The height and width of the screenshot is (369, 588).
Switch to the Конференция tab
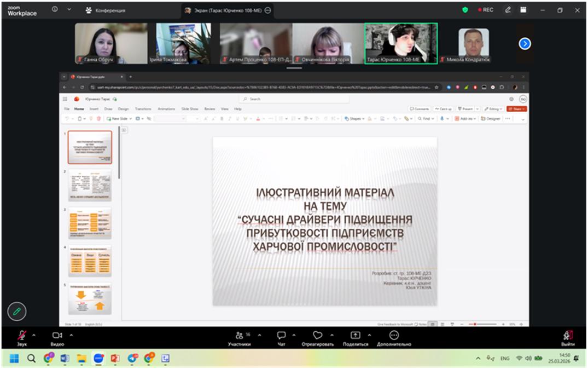coord(106,10)
